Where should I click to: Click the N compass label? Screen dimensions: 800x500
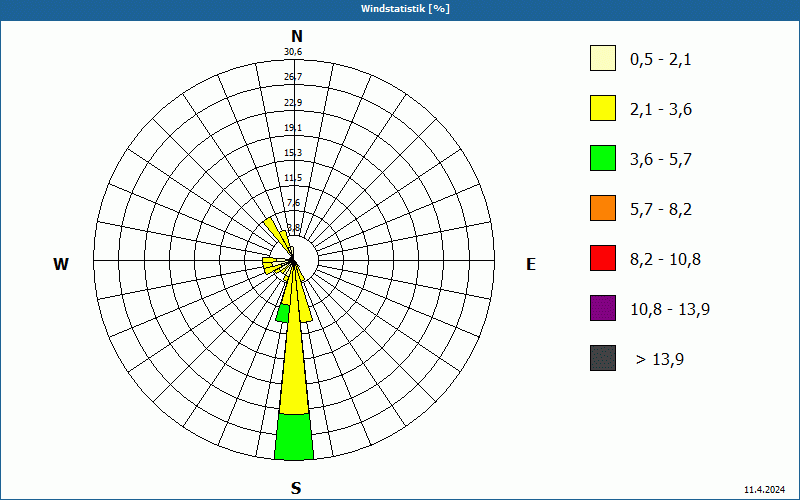click(296, 37)
